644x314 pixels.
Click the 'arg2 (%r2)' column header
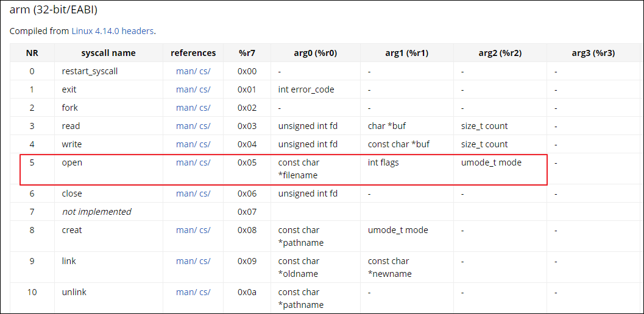pos(500,53)
